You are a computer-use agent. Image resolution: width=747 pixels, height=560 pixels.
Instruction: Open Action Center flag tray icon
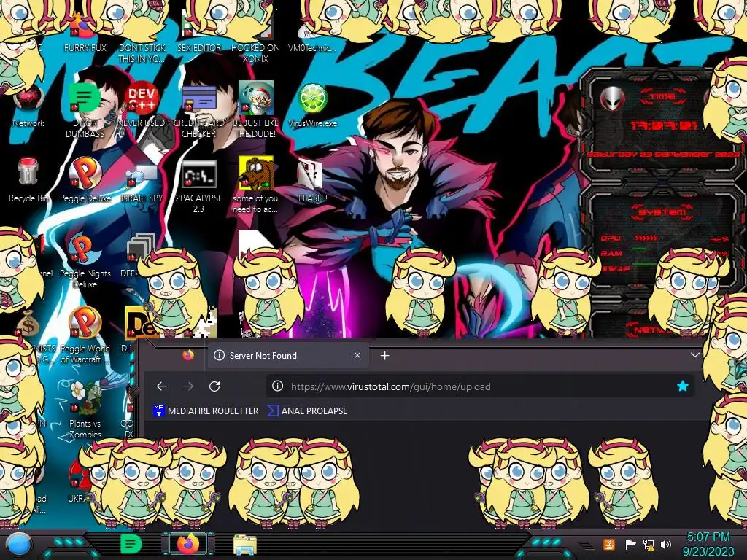(x=631, y=544)
